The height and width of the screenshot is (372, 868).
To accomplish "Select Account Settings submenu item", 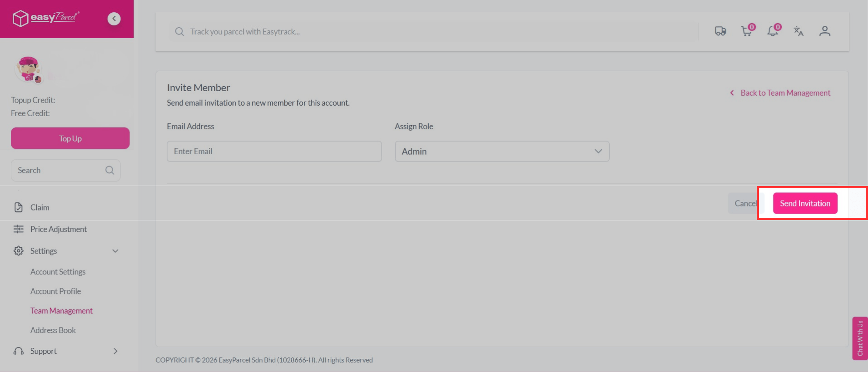I will 58,272.
